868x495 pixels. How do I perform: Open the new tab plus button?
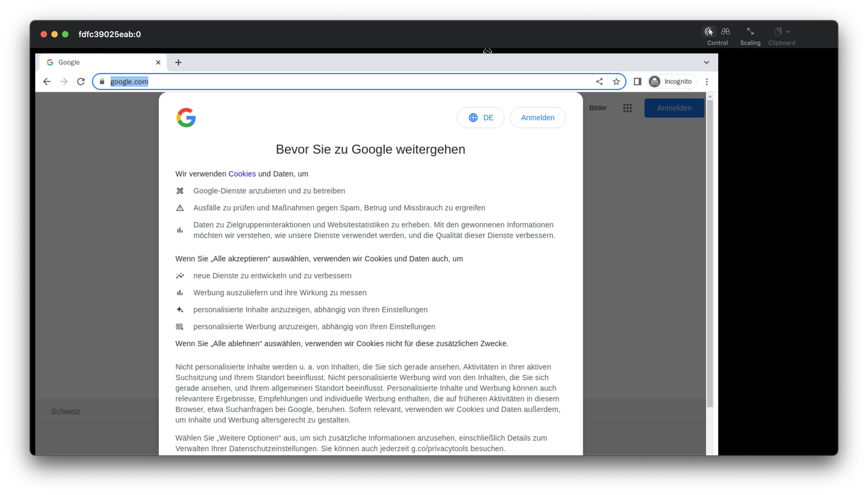click(178, 62)
